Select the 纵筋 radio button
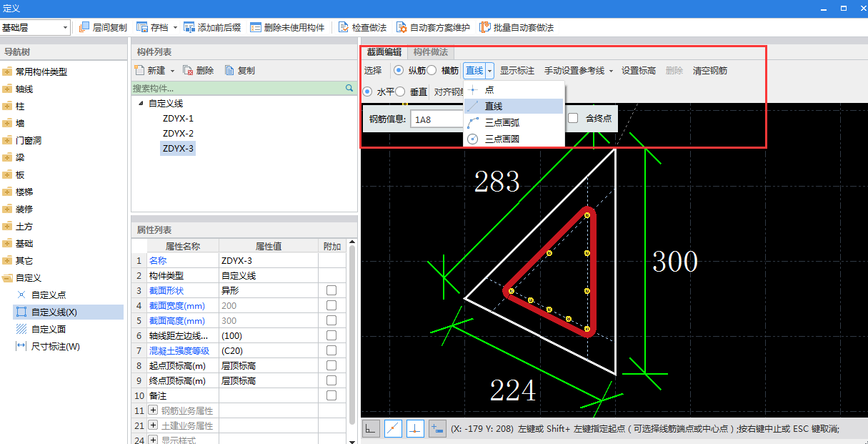The image size is (868, 444). point(398,70)
